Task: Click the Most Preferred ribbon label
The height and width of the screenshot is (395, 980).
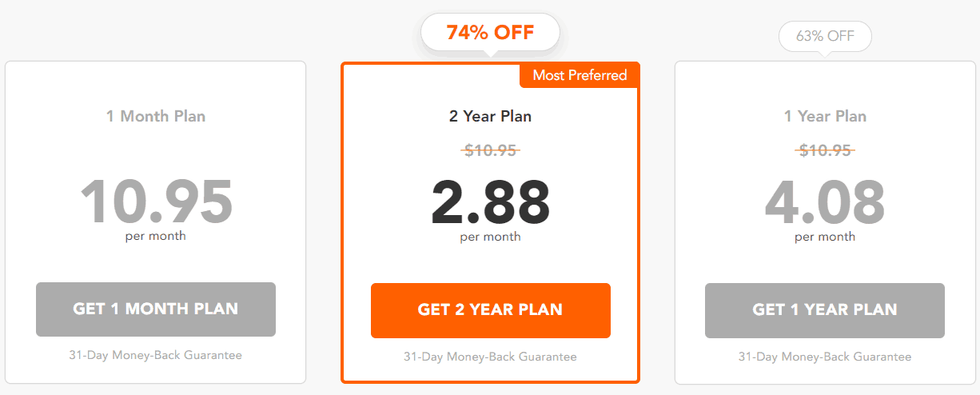Action: pos(580,75)
